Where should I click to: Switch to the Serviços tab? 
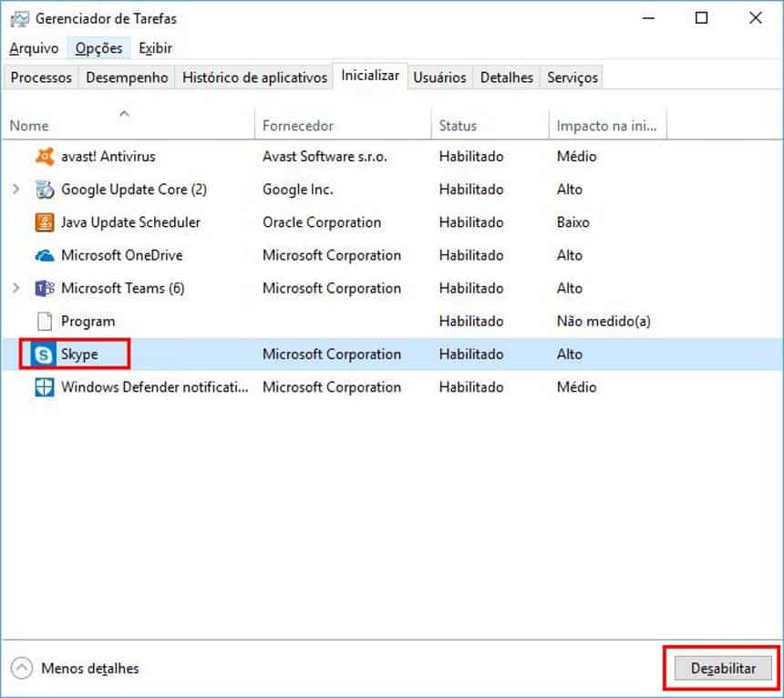click(x=573, y=77)
